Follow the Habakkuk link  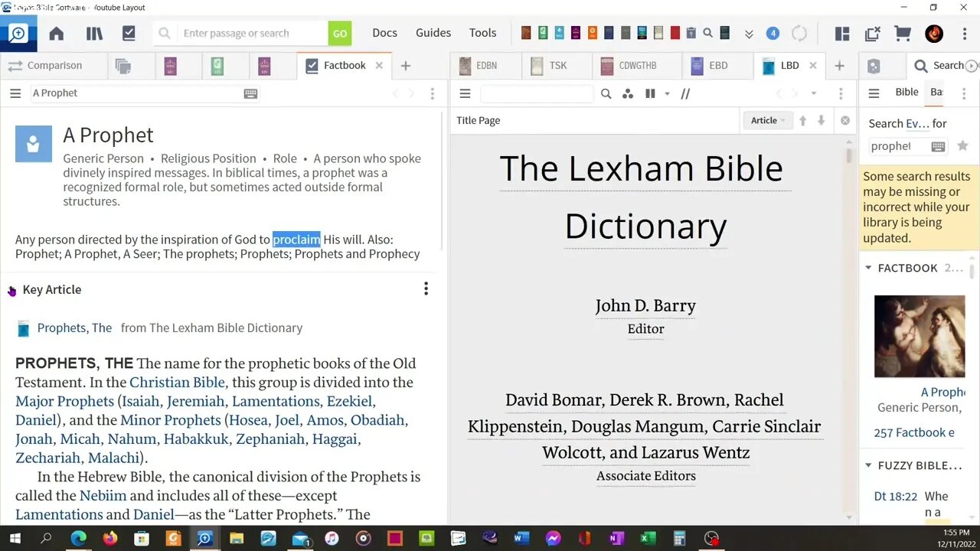click(x=195, y=439)
